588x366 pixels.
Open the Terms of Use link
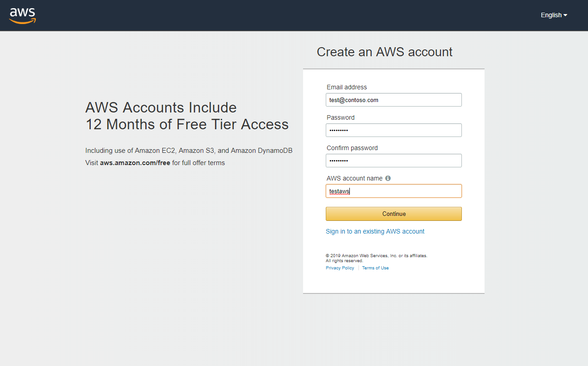click(375, 268)
